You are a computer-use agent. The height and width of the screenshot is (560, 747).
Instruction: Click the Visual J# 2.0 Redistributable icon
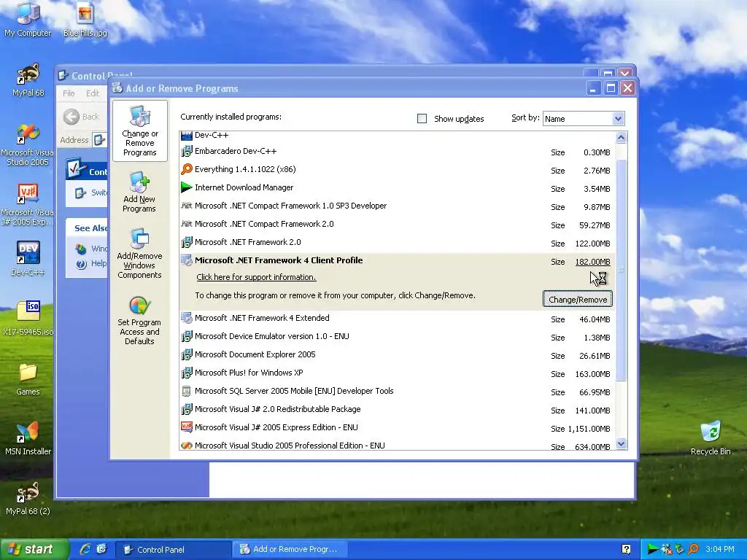click(187, 410)
